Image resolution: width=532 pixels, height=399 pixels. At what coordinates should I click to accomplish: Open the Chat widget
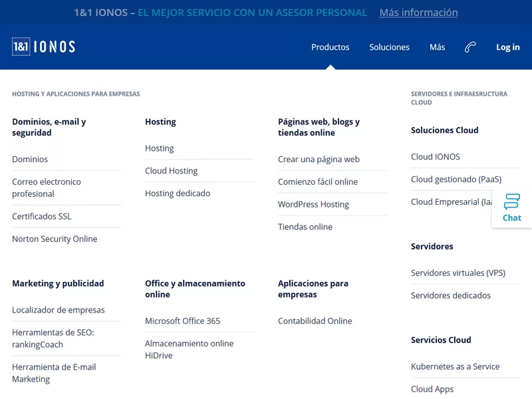pyautogui.click(x=511, y=207)
